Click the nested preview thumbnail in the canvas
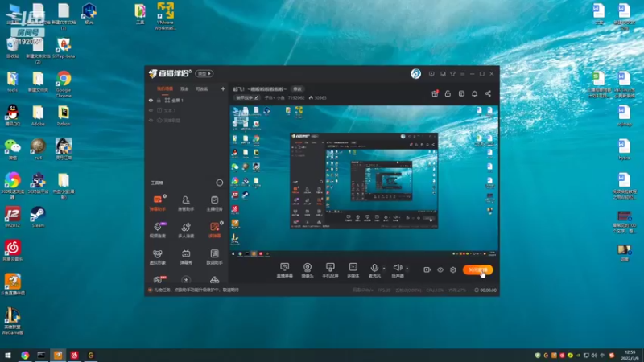Viewport: 644px width, 362px height. [364, 180]
